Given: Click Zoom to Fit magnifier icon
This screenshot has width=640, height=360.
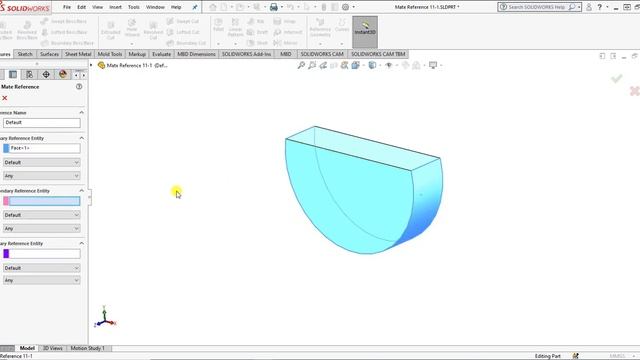Looking at the screenshot, I should pos(301,65).
